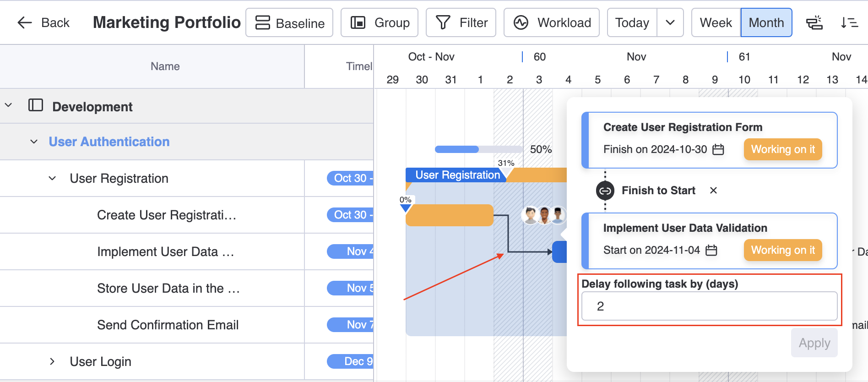
Task: Collapse the User Authentication group
Action: [x=34, y=142]
